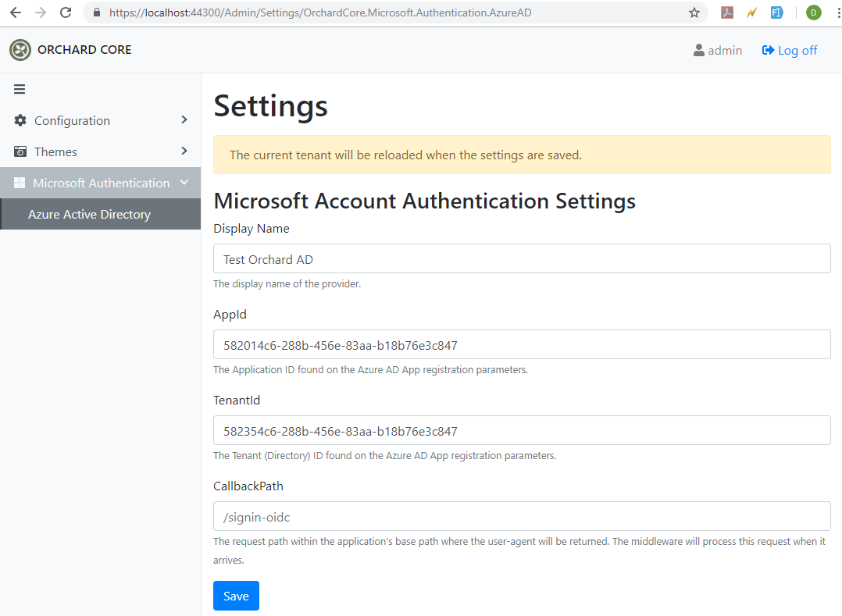Click the browser forward arrow
This screenshot has width=842, height=616.
41,12
